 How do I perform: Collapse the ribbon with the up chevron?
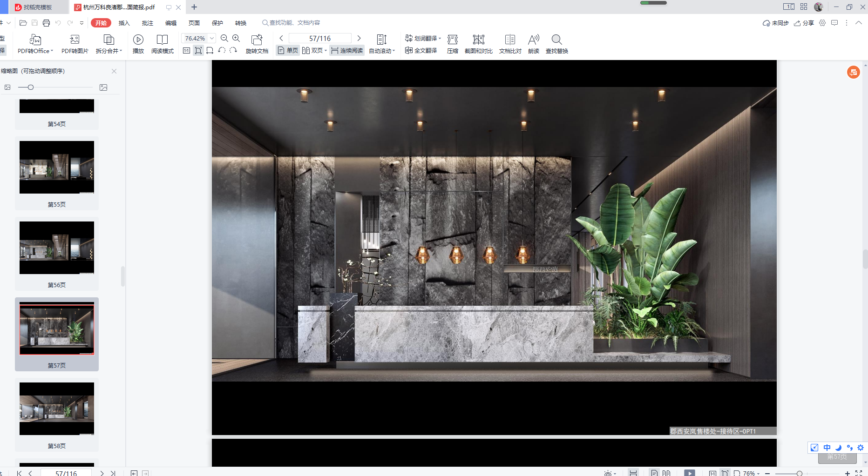858,23
